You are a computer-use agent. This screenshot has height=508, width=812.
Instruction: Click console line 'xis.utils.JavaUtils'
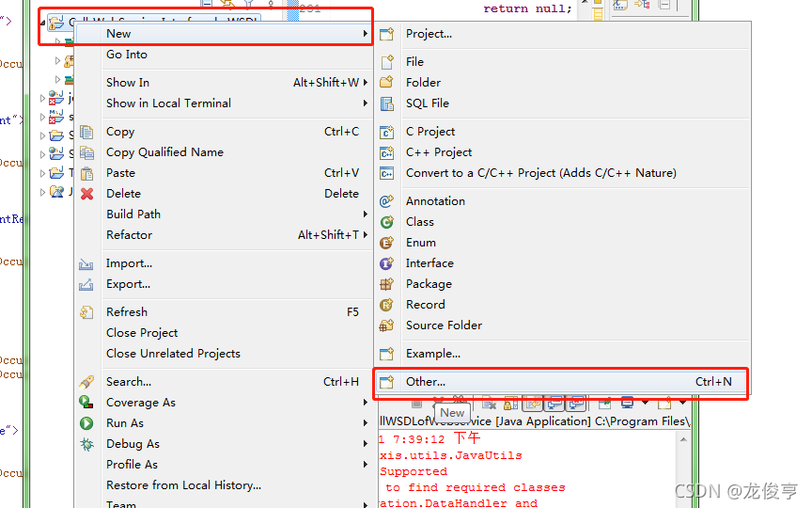click(450, 455)
